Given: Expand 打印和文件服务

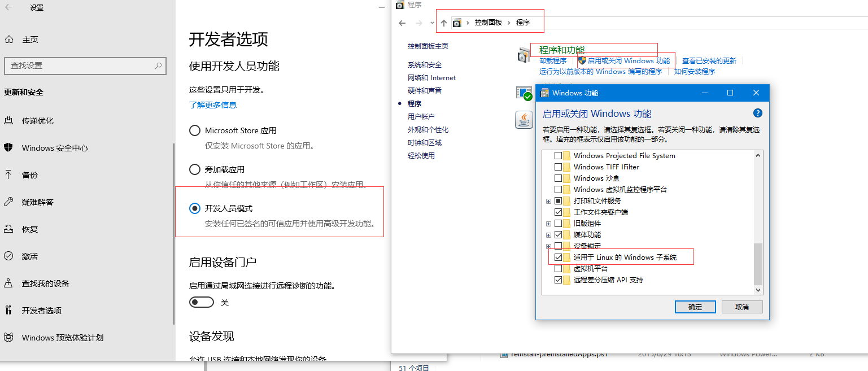Looking at the screenshot, I should tap(548, 200).
